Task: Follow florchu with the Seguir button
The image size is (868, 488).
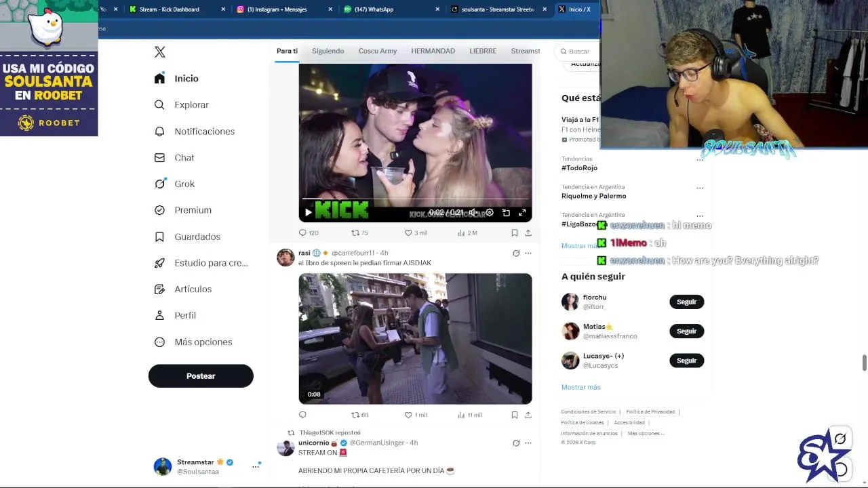Action: coord(686,302)
